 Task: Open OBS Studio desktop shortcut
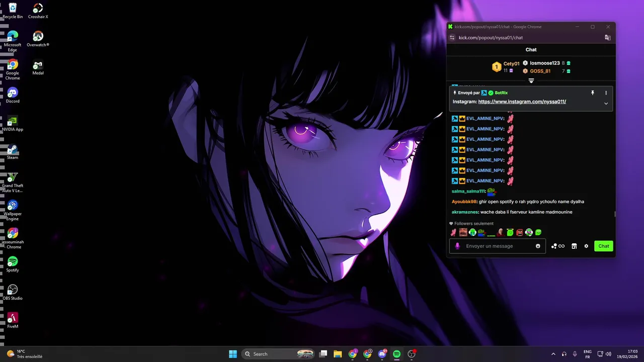point(13,292)
